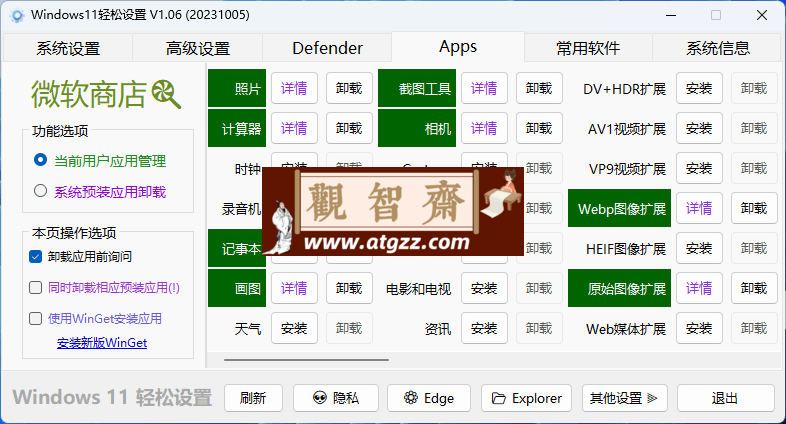The image size is (786, 424).
Task: View details for 截图工具
Action: 484,88
